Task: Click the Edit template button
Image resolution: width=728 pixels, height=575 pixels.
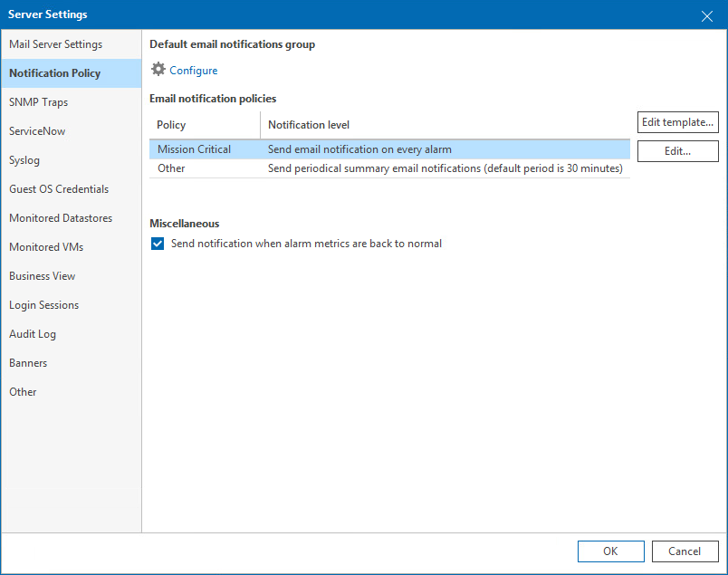Action: click(677, 121)
